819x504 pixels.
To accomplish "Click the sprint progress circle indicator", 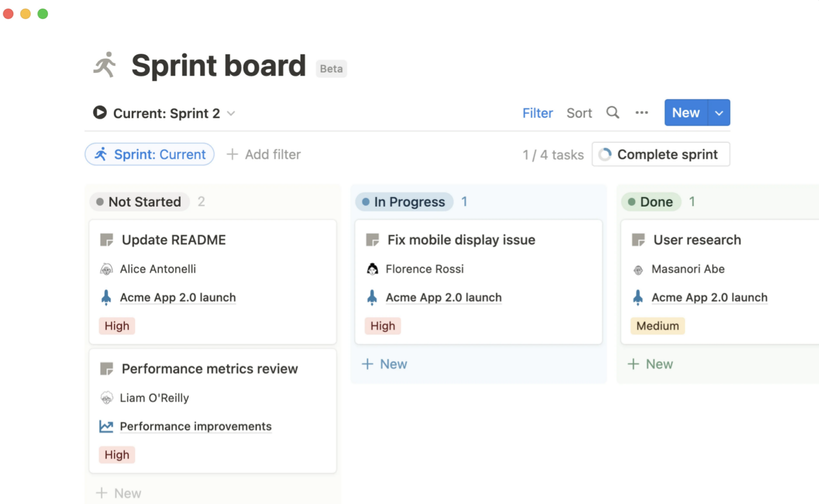I will (605, 154).
